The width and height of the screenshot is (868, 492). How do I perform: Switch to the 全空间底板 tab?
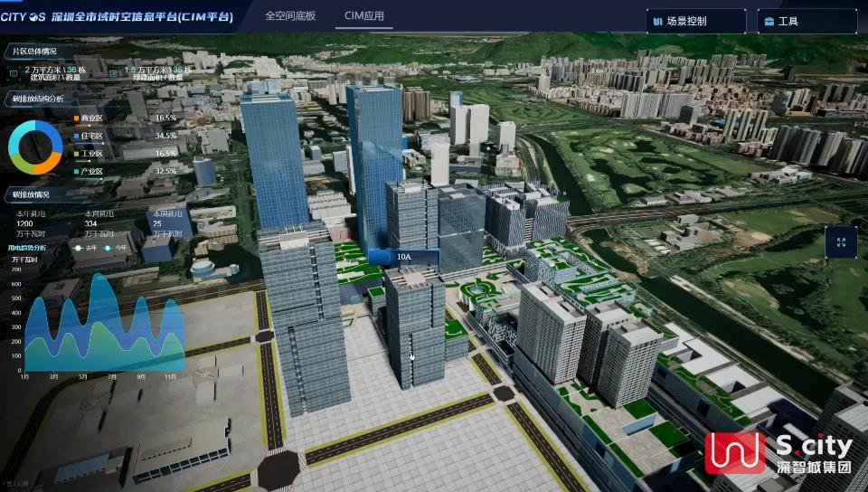coord(290,16)
